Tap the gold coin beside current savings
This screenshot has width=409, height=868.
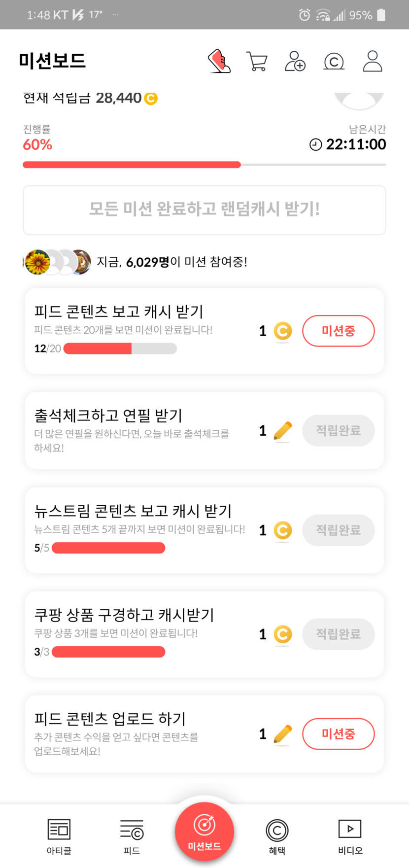[x=151, y=99]
